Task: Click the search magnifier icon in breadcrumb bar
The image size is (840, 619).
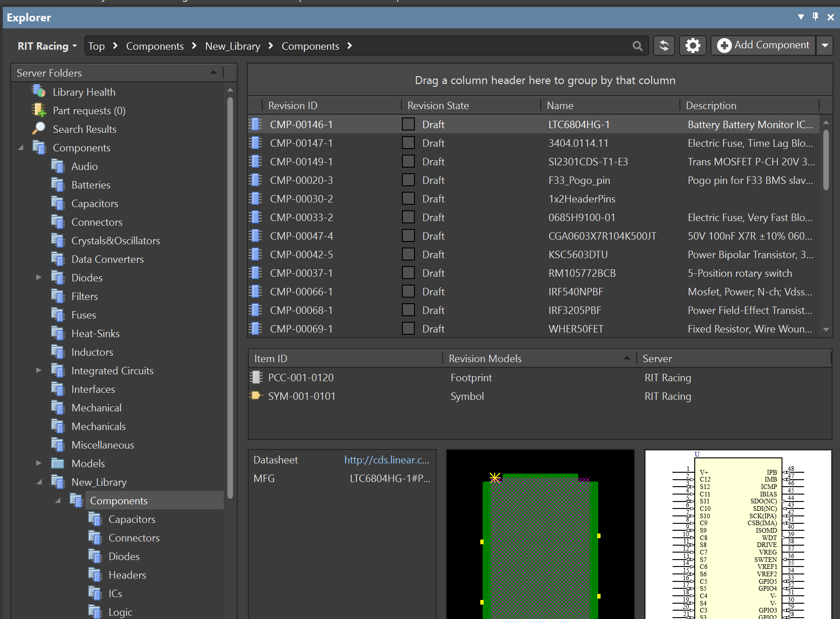Action: pyautogui.click(x=637, y=46)
